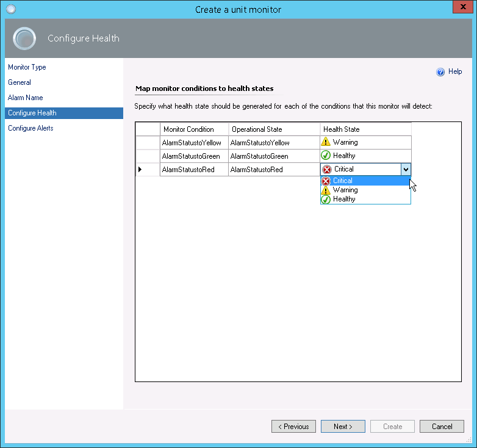Click the Warning Health State cell text
Screen dimensions: 477x448
(x=345, y=142)
